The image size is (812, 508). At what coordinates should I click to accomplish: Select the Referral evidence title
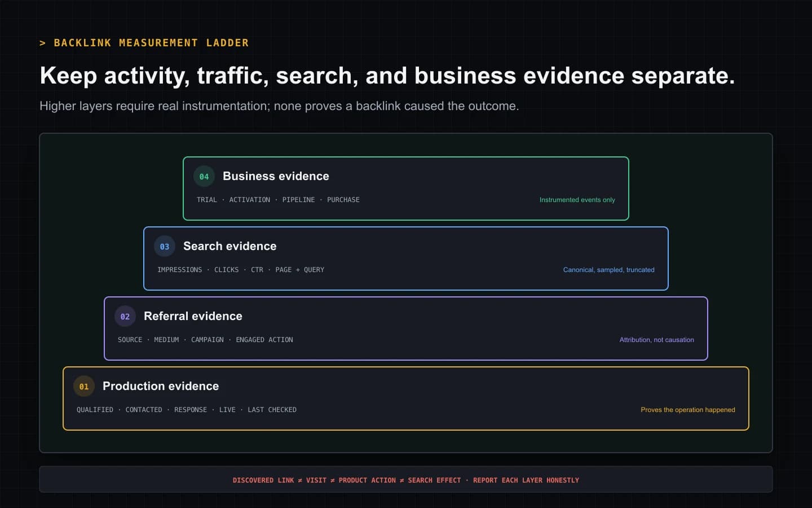point(193,316)
